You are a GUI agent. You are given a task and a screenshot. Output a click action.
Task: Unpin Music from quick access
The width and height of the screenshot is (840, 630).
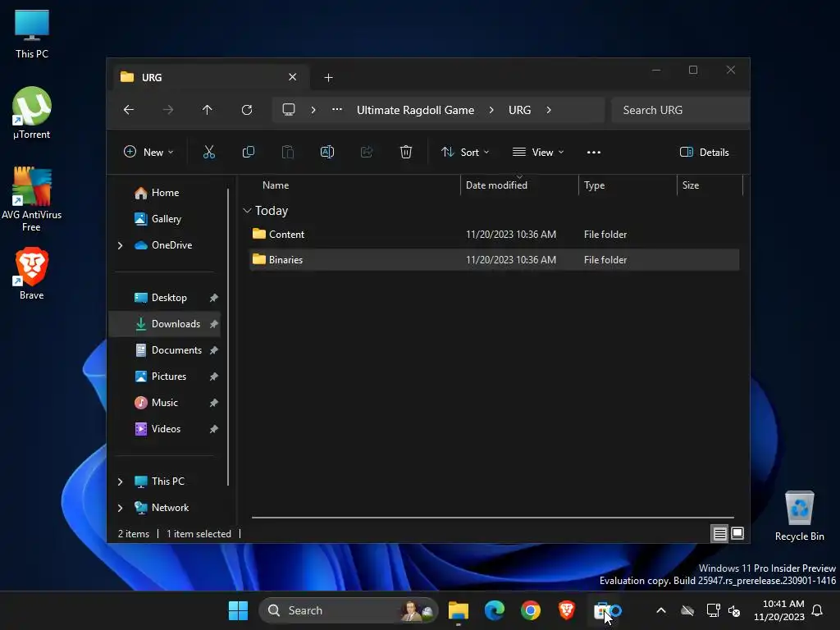click(214, 403)
